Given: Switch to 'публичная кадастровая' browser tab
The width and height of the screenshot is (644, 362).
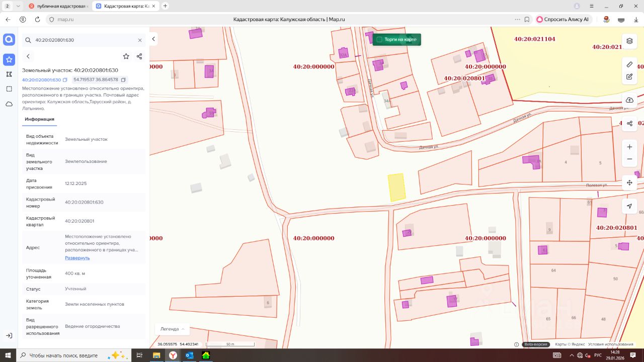Looking at the screenshot, I should coord(58,6).
